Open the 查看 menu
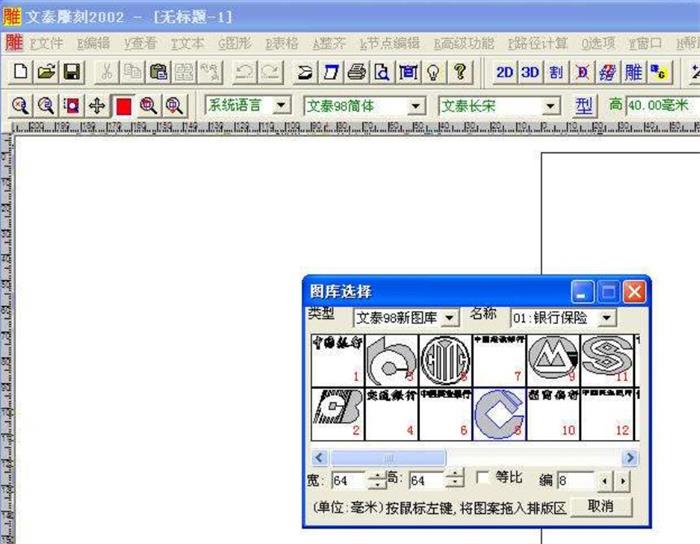700x544 pixels. 141,43
